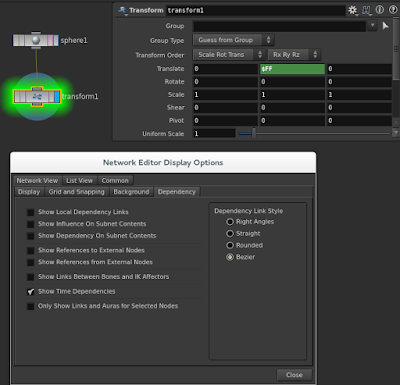Image resolution: width=400 pixels, height=385 pixels.
Task: Click the sphere1 node label
Action: pos(74,40)
